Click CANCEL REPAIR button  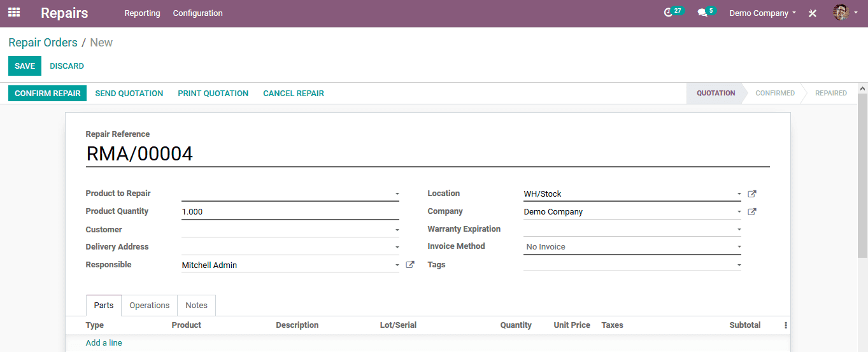tap(294, 93)
